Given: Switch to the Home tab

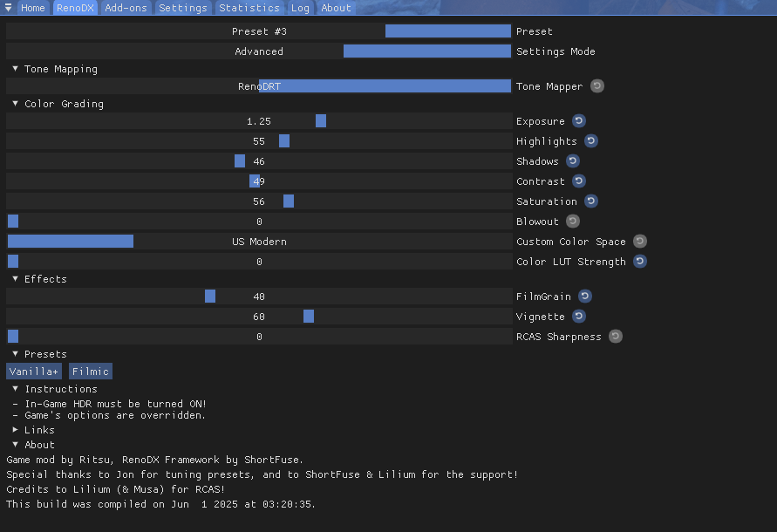Looking at the screenshot, I should click(x=33, y=8).
